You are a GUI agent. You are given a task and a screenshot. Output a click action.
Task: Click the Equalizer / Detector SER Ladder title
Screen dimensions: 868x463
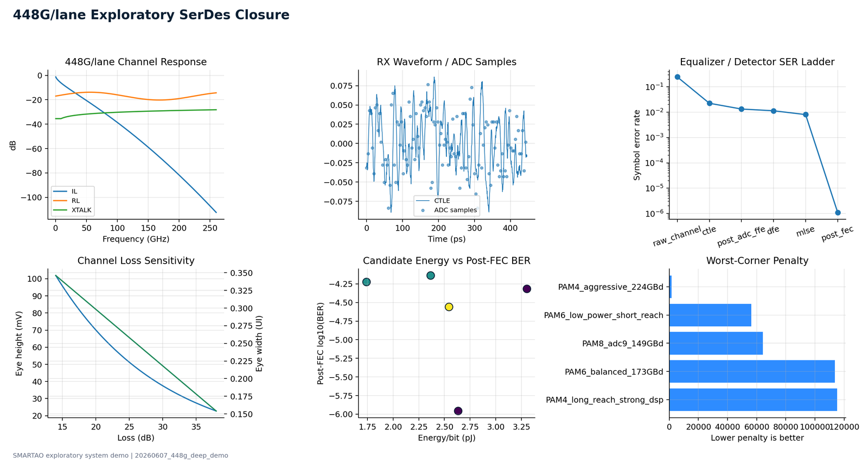click(x=757, y=62)
